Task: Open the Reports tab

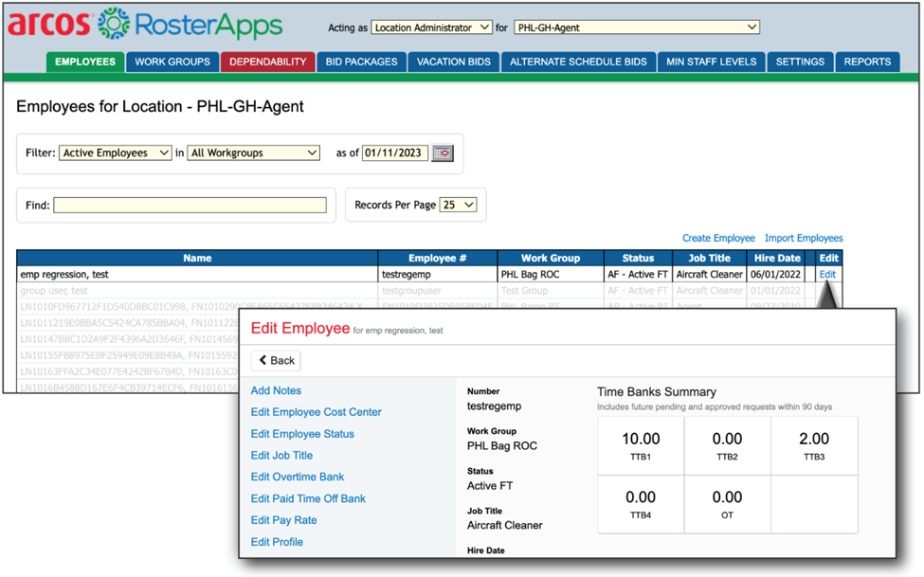Action: coord(867,62)
